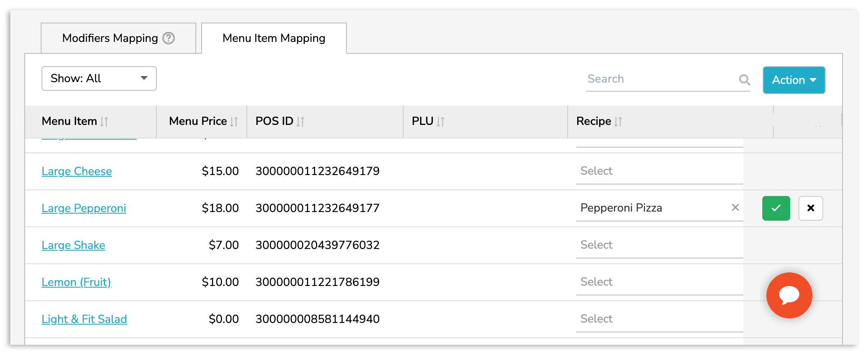The image size is (868, 355).
Task: Expand the Action dropdown menu
Action: [794, 80]
